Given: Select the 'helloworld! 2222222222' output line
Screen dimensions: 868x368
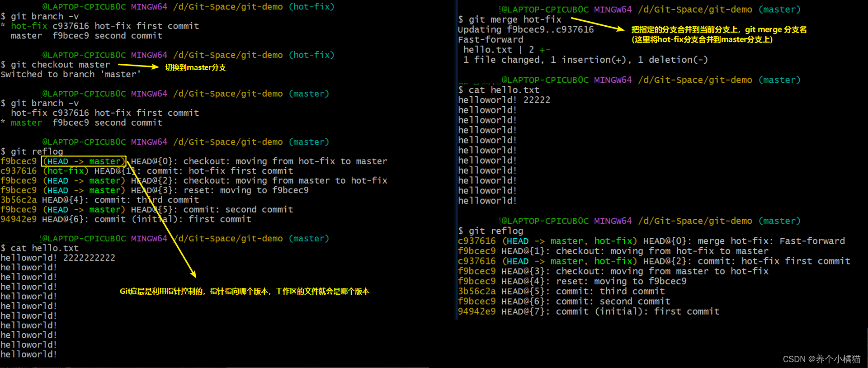Looking at the screenshot, I should [58, 258].
